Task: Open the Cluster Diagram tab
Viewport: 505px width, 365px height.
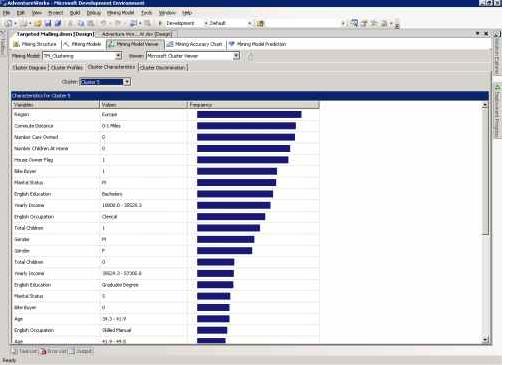Action: pyautogui.click(x=29, y=67)
